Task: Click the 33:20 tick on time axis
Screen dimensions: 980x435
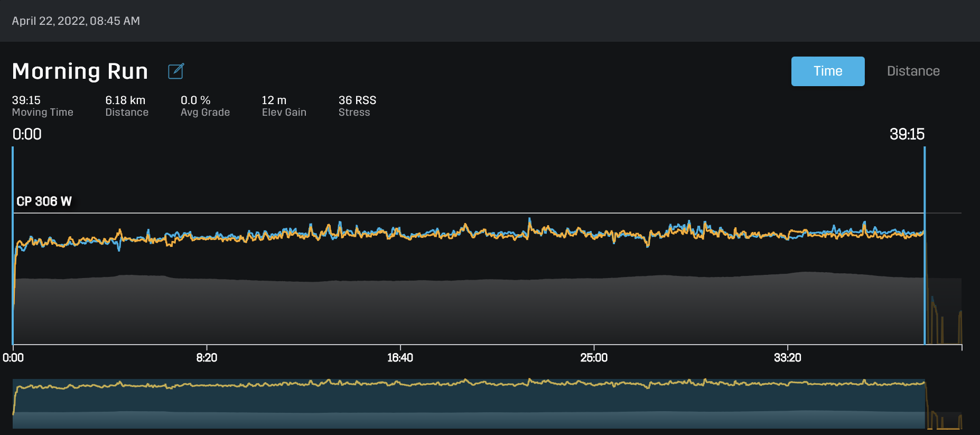Action: [787, 358]
